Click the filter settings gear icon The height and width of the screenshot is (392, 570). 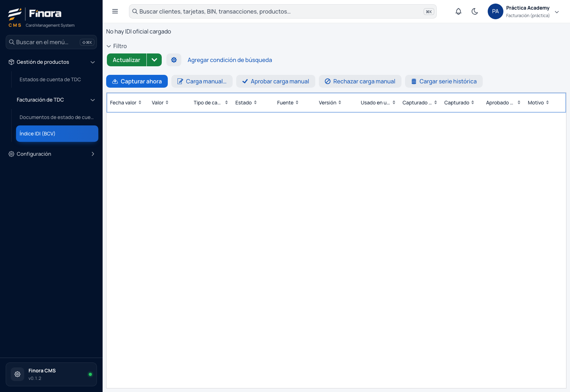pyautogui.click(x=174, y=60)
